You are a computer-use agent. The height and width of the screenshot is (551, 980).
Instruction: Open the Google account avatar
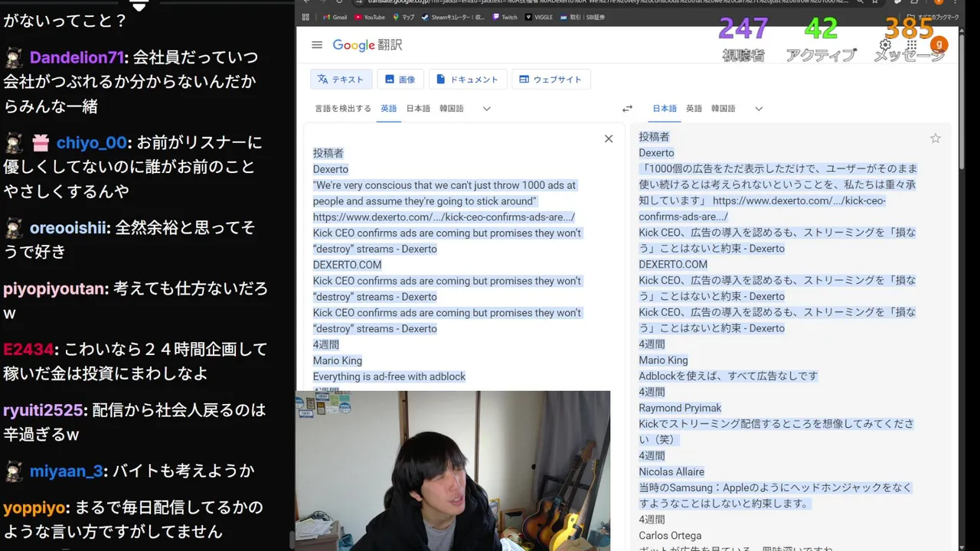point(939,45)
